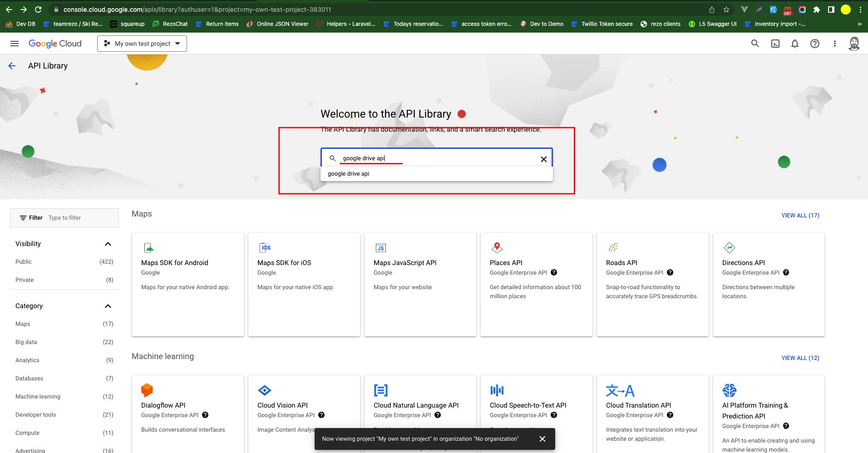Open the account avatar menu
Screen dimensions: 868x453
coord(854,44)
